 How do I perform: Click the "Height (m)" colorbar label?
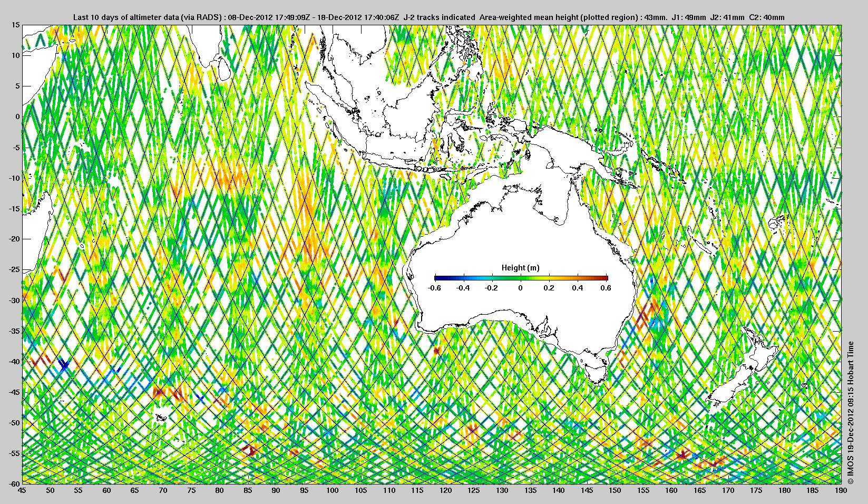521,268
